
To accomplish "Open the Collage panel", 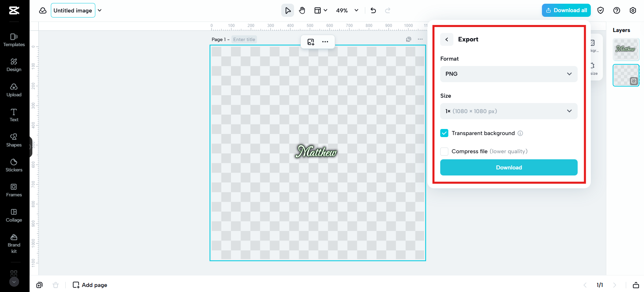I will 14,216.
